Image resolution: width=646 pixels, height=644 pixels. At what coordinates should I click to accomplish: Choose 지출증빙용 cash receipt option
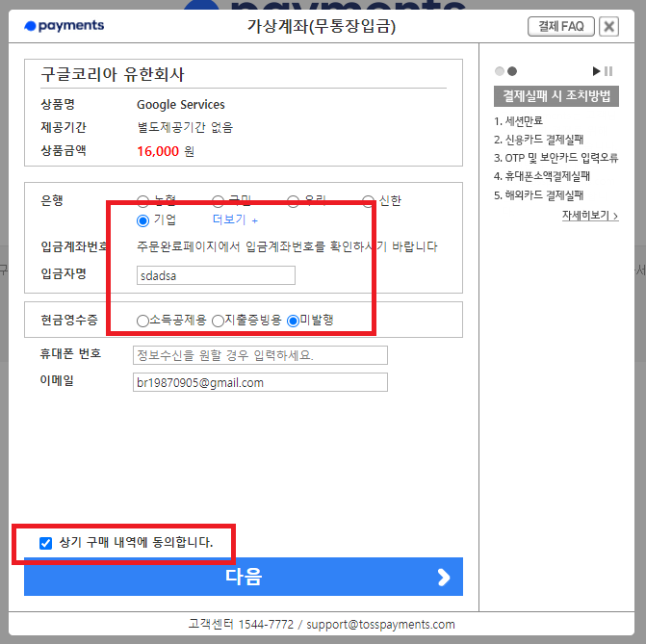coord(218,321)
